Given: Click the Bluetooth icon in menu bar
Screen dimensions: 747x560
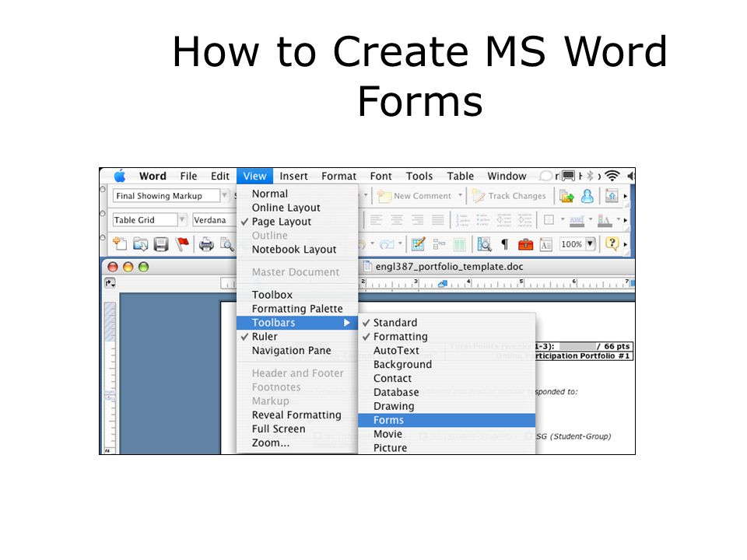Looking at the screenshot, I should [x=590, y=176].
